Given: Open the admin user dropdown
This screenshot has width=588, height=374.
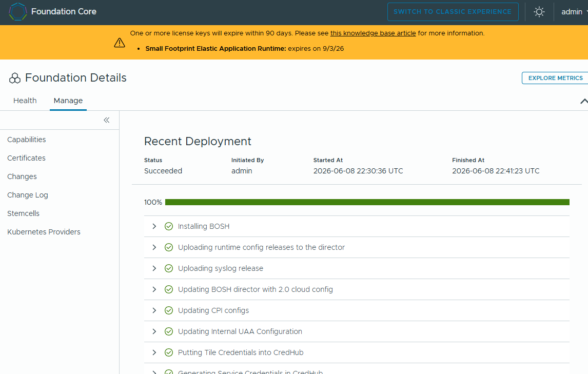Looking at the screenshot, I should tap(574, 12).
